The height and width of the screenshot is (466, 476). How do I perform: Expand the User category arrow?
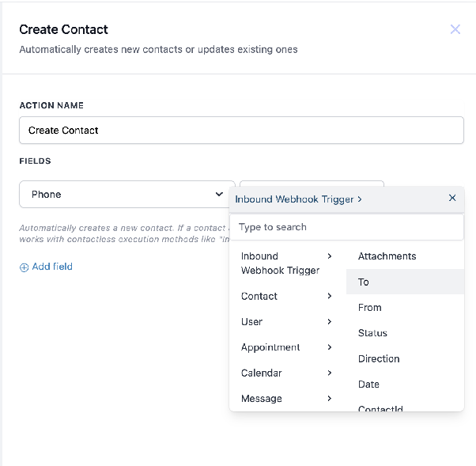[x=330, y=321]
